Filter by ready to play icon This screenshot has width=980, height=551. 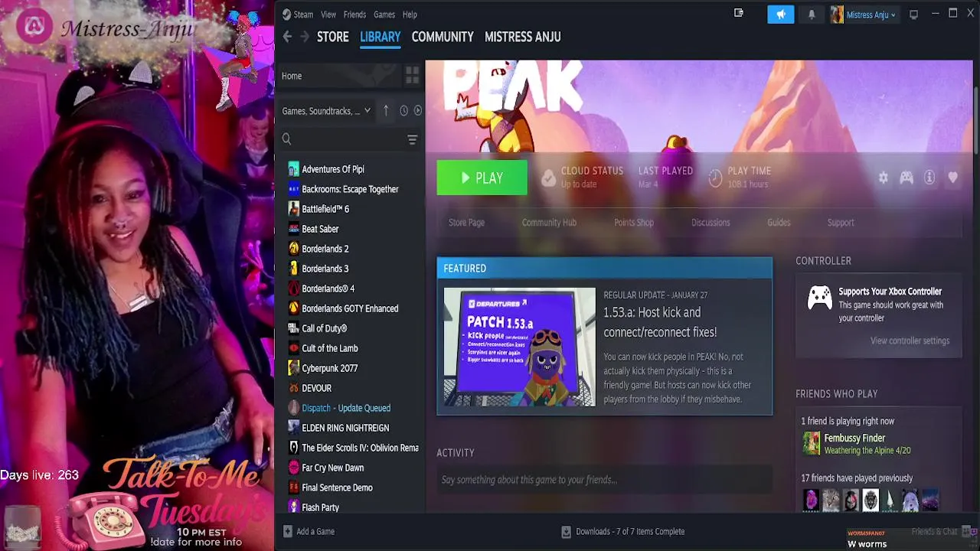417,111
